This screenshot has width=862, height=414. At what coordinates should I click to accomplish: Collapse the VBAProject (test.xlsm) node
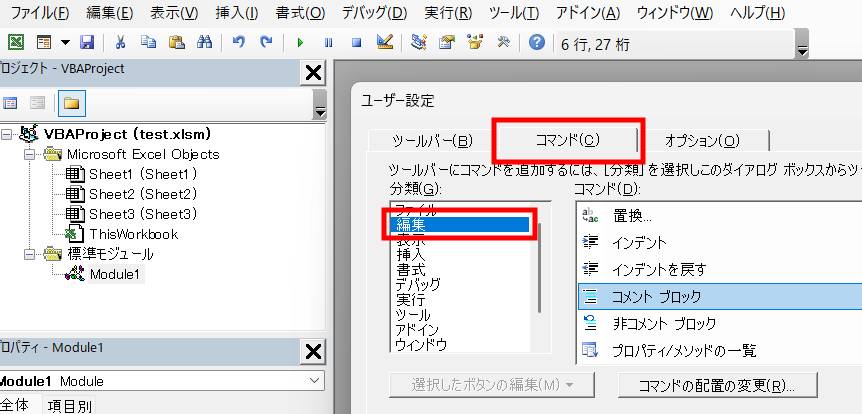click(x=6, y=134)
